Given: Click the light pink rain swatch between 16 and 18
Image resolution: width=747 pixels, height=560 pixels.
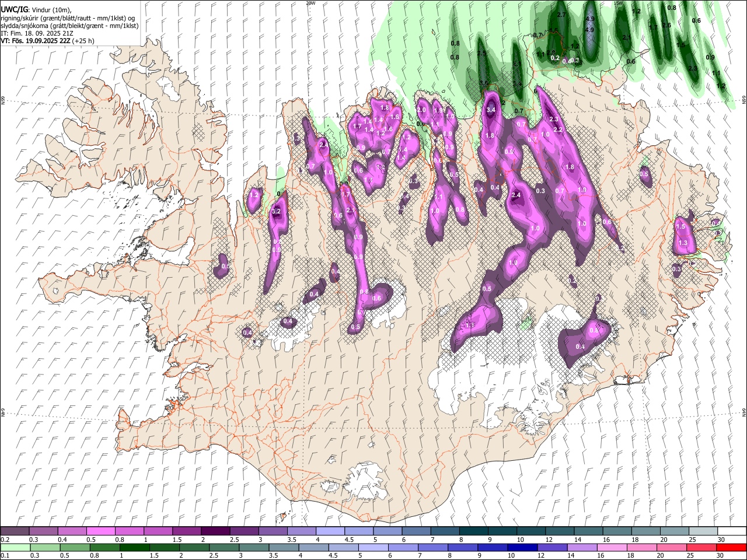Looking at the screenshot, I should tap(612, 547).
